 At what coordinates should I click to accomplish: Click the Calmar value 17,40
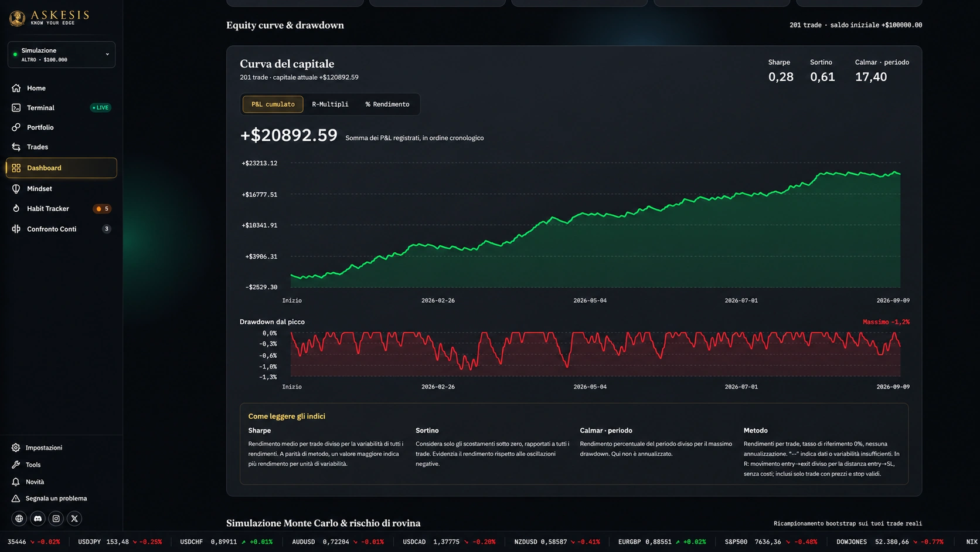click(x=871, y=77)
